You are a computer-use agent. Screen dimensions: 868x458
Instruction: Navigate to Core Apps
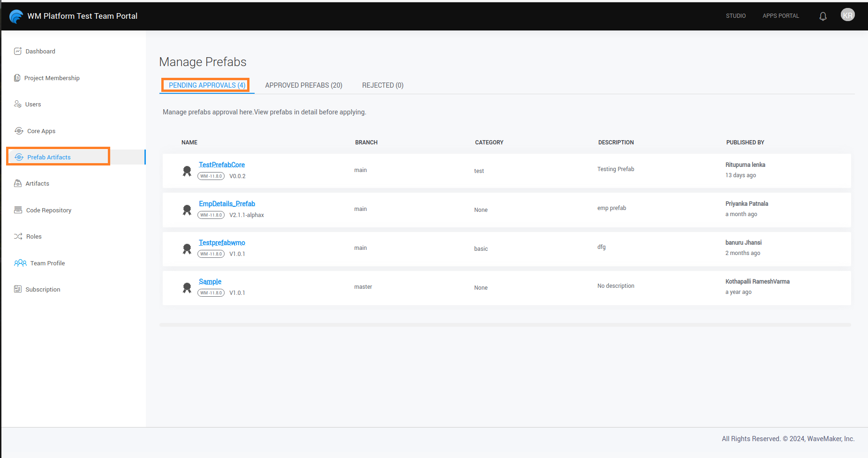point(41,131)
